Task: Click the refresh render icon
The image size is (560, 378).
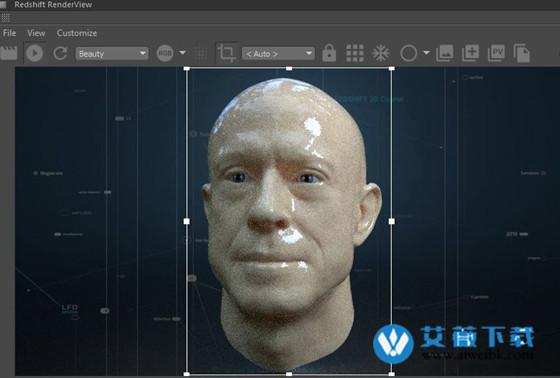Action: (x=60, y=53)
